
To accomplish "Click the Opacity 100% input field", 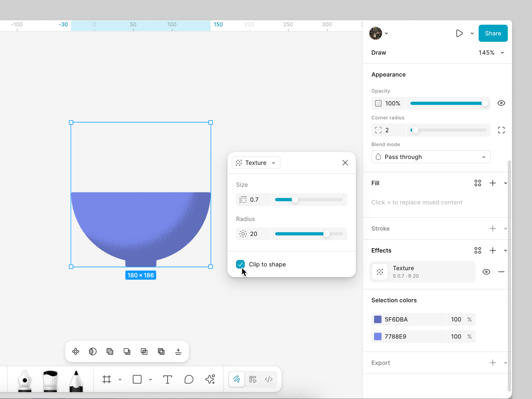I will pyautogui.click(x=388, y=103).
